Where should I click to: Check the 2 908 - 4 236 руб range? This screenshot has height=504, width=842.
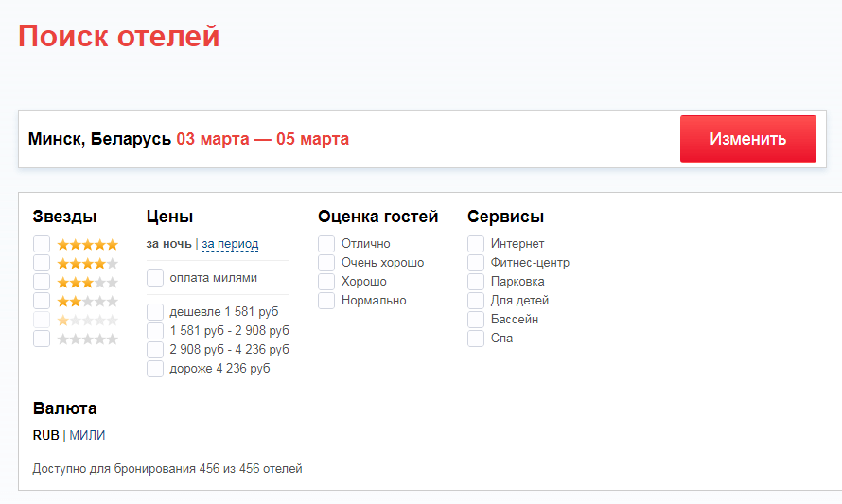pos(155,350)
